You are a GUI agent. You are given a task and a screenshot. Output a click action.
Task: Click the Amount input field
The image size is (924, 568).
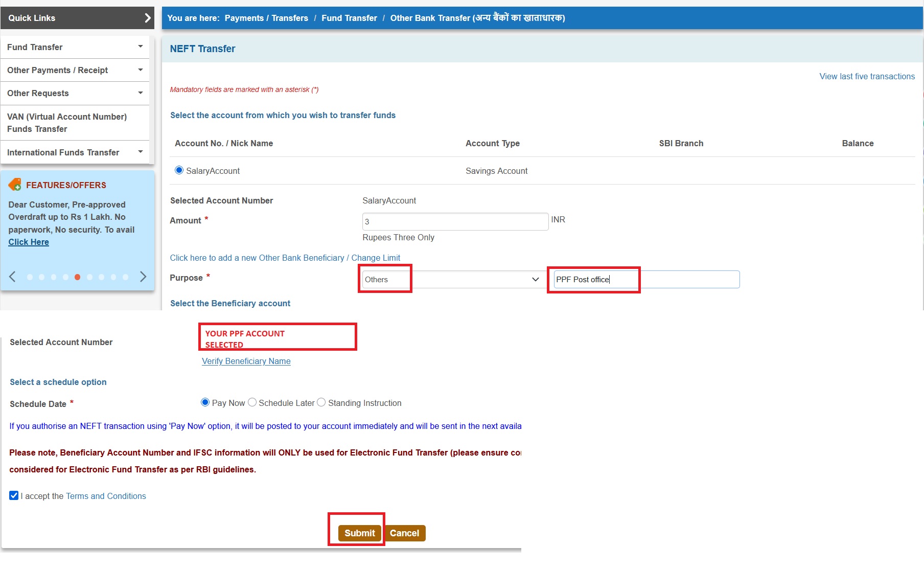click(455, 221)
